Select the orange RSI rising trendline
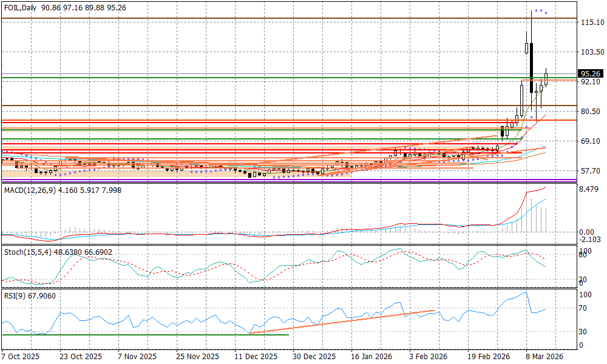This screenshot has height=364, width=607. pos(340,322)
